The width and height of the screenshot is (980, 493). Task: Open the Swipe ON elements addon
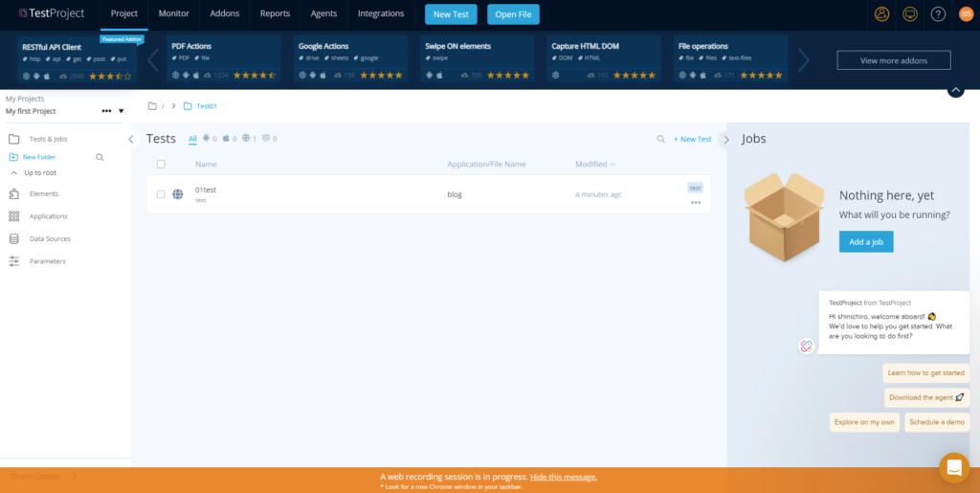point(478,58)
